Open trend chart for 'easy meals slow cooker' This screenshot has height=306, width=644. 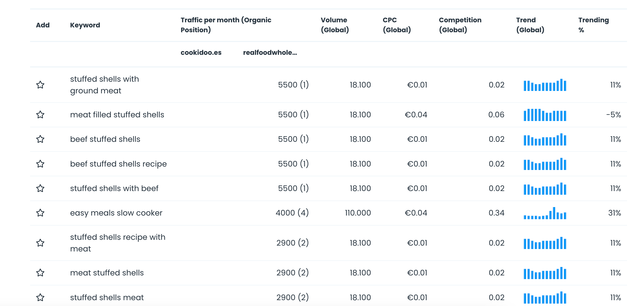click(545, 213)
